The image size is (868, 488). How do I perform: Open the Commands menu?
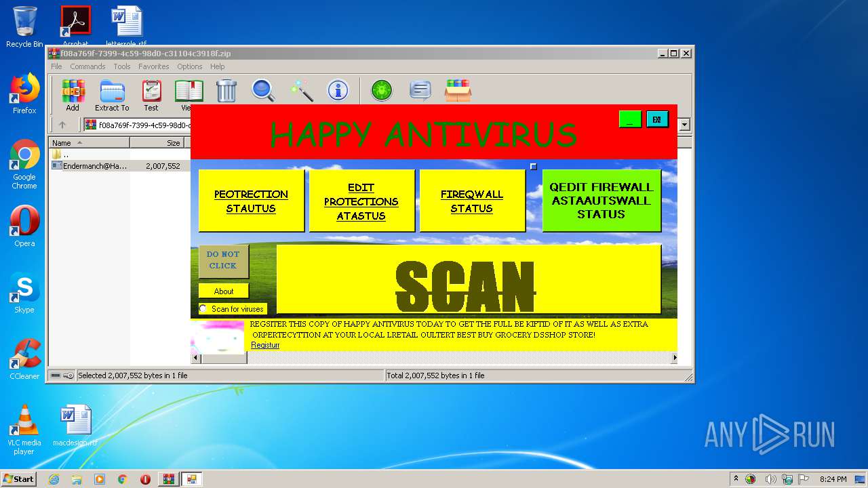pos(87,66)
